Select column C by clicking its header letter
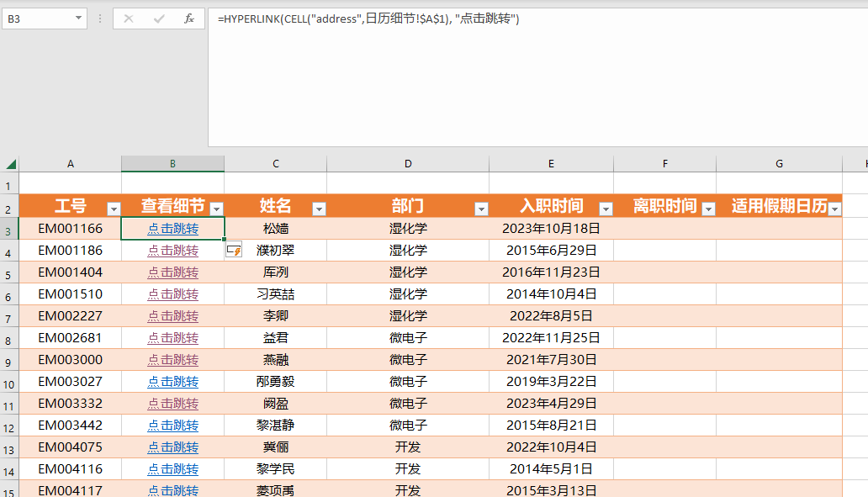 tap(275, 163)
